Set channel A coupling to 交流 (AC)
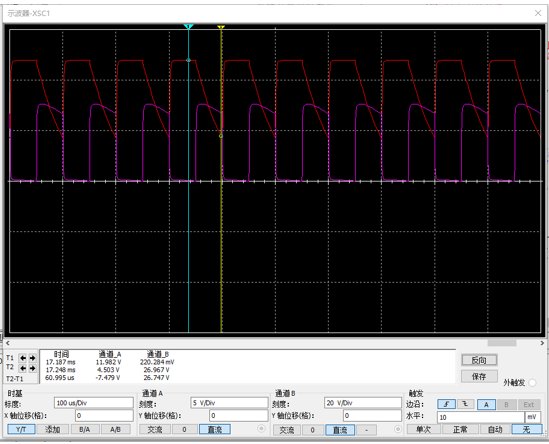The width and height of the screenshot is (549, 444). [155, 429]
